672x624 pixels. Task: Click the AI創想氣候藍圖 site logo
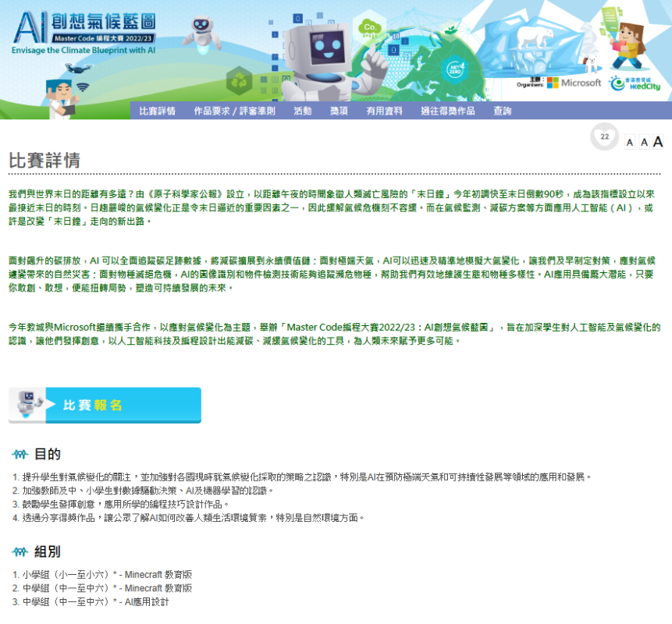coord(84,31)
